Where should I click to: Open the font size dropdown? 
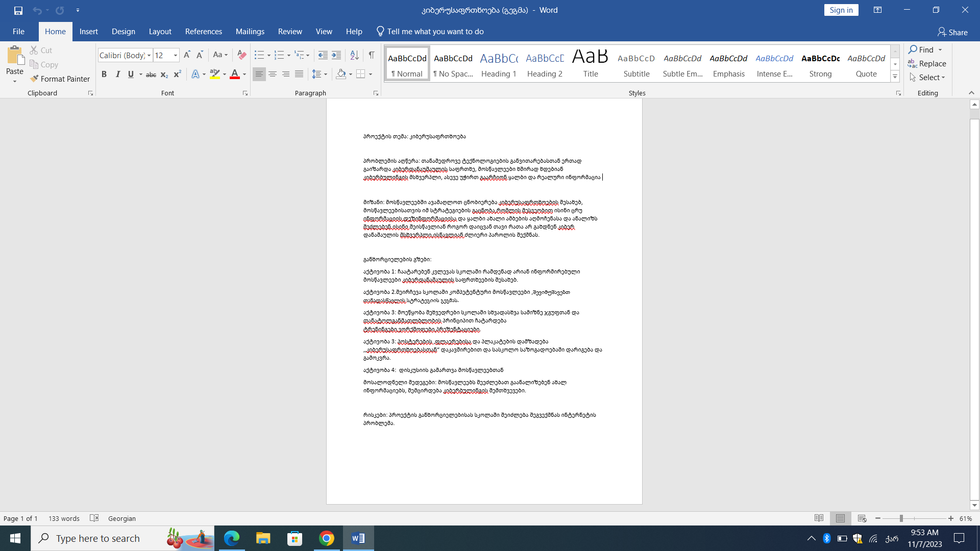point(176,55)
